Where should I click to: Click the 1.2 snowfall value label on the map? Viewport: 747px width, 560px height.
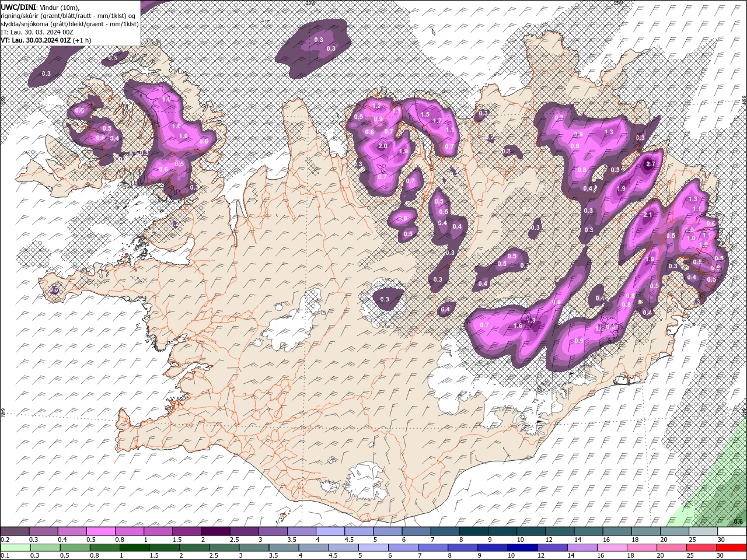376,106
